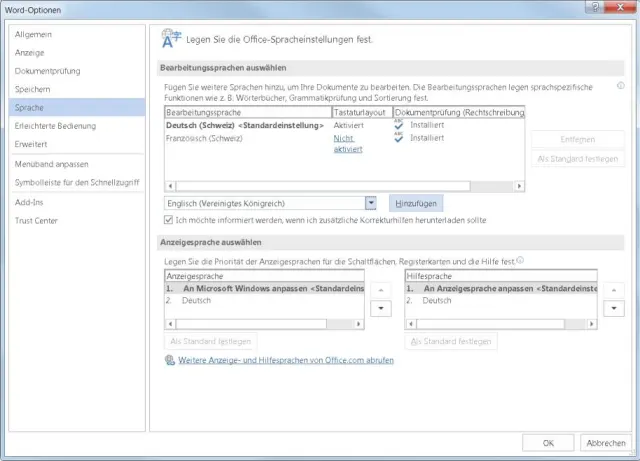This screenshot has width=640, height=461.
Task: Click the Entfernen button
Action: [578, 140]
